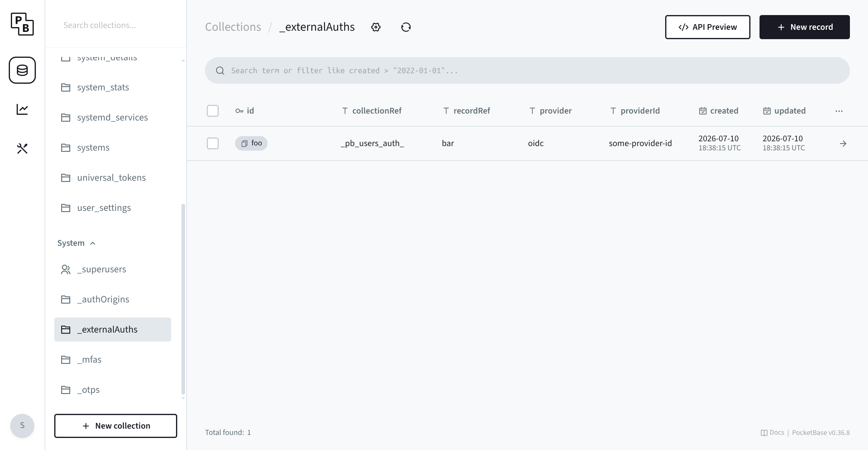Screen dimensions: 868x450
Task: Click the superuser avatar labeled S
Action: coord(22,426)
